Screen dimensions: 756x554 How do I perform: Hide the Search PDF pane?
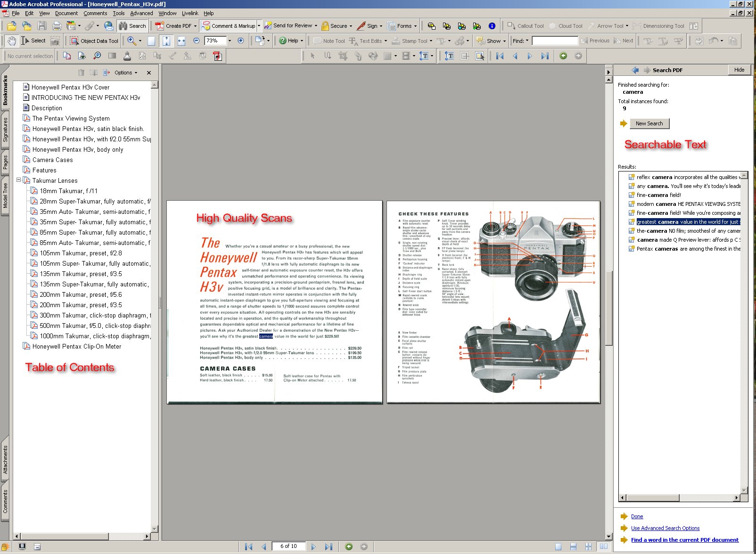coord(739,70)
